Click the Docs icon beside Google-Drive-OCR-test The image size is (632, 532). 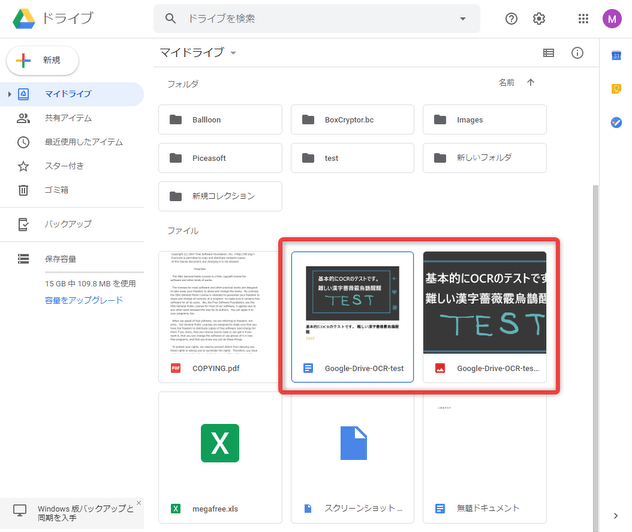(x=308, y=368)
